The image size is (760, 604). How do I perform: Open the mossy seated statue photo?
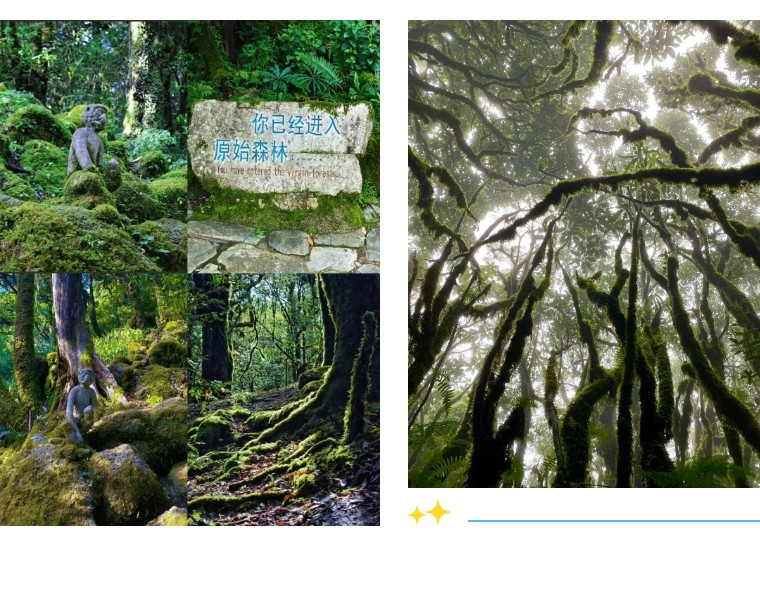click(x=93, y=146)
